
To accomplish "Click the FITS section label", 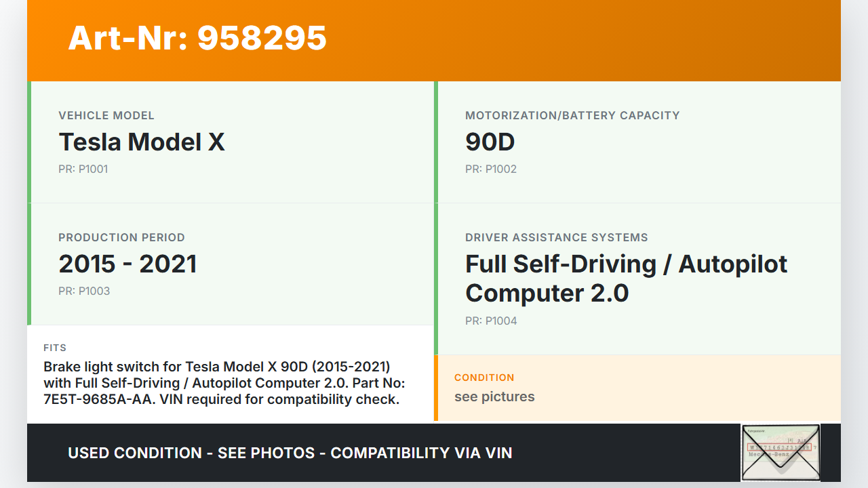I will (55, 348).
